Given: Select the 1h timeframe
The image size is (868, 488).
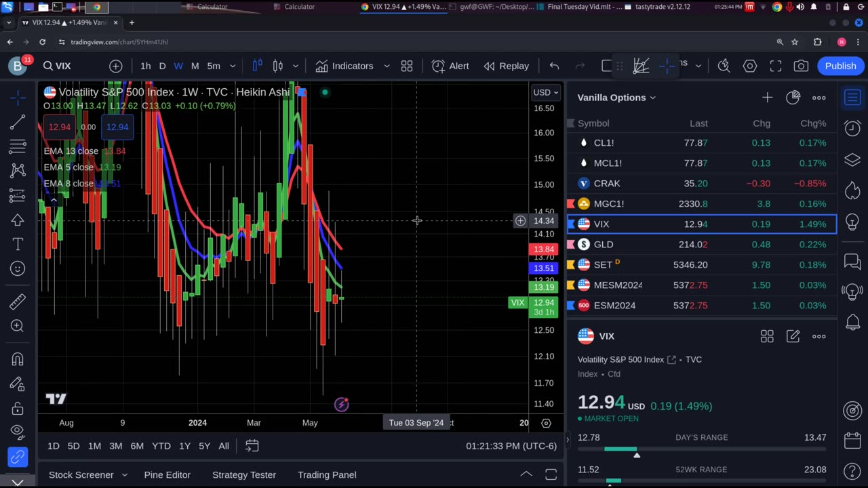Looking at the screenshot, I should pyautogui.click(x=146, y=66).
